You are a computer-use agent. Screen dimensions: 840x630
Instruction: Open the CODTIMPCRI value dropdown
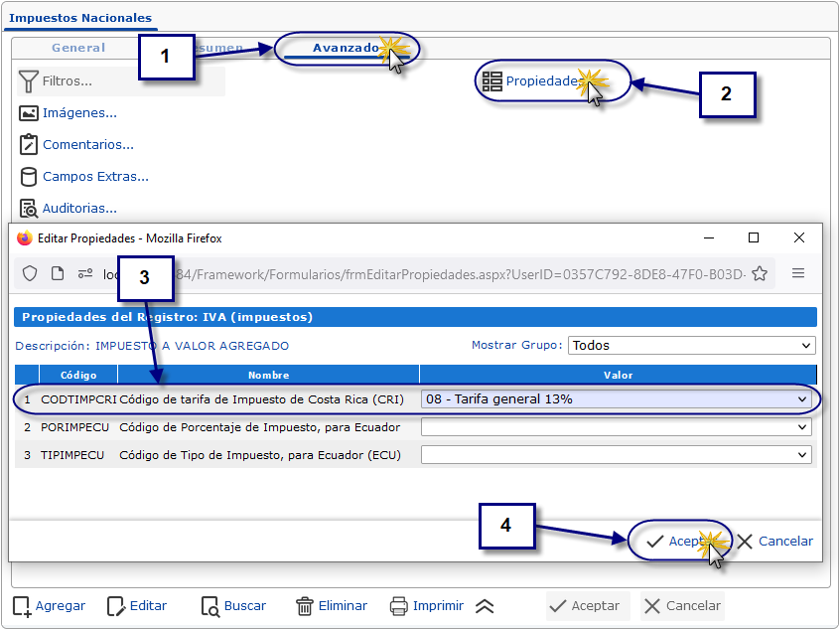click(x=616, y=398)
